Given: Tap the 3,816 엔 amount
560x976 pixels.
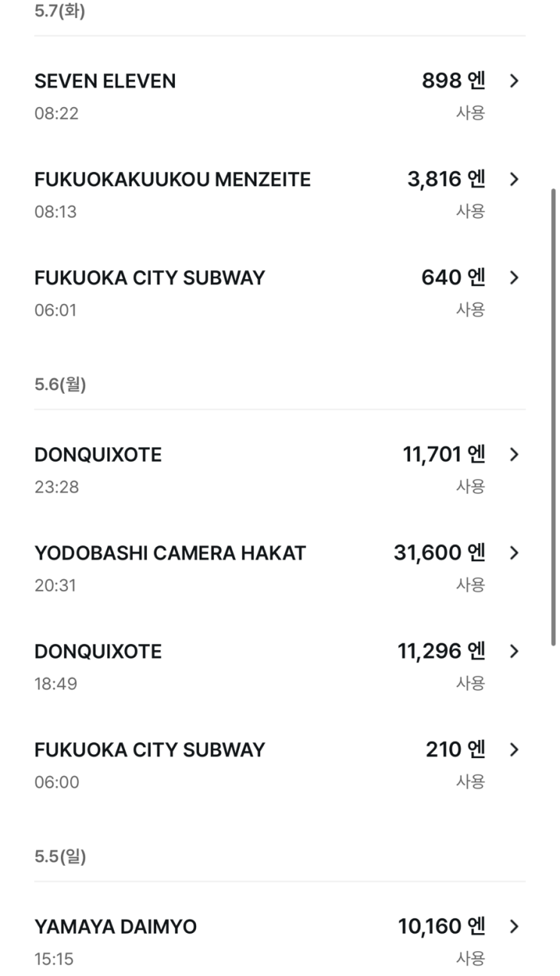Looking at the screenshot, I should point(446,180).
